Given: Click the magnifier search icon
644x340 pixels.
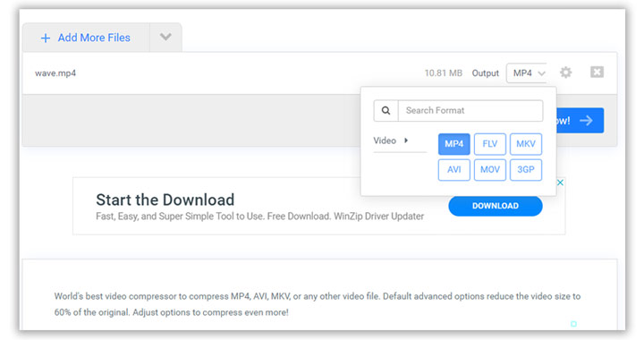Looking at the screenshot, I should (x=386, y=110).
